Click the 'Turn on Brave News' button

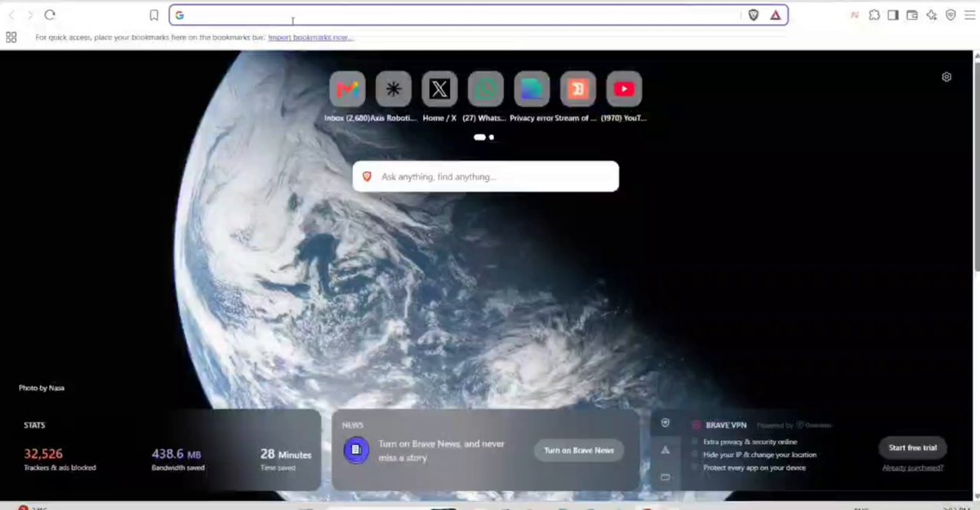click(x=579, y=450)
